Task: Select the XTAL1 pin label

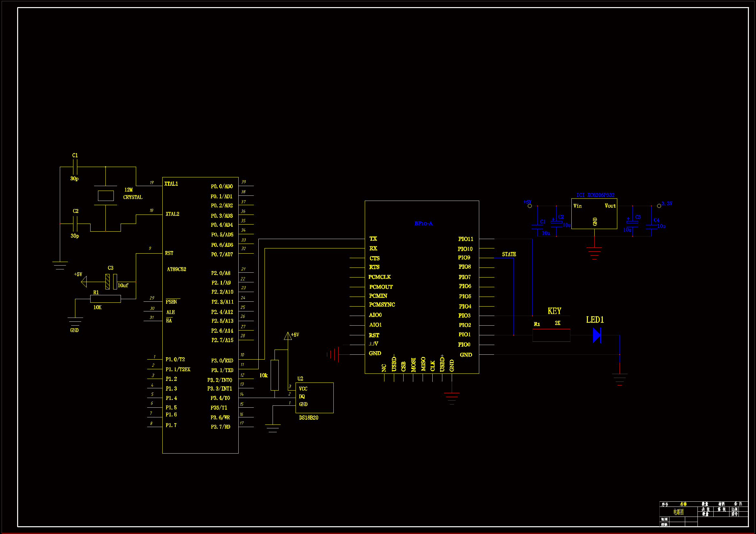Action: (171, 184)
